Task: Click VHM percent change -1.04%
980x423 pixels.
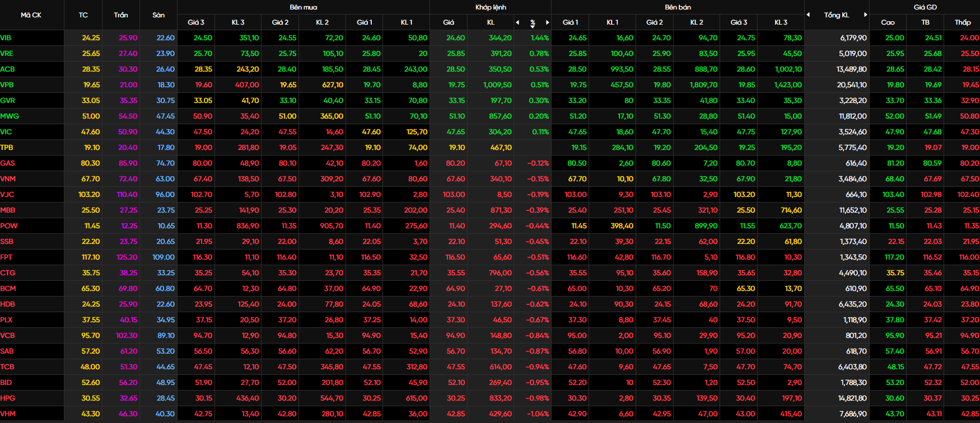Action: point(538,414)
